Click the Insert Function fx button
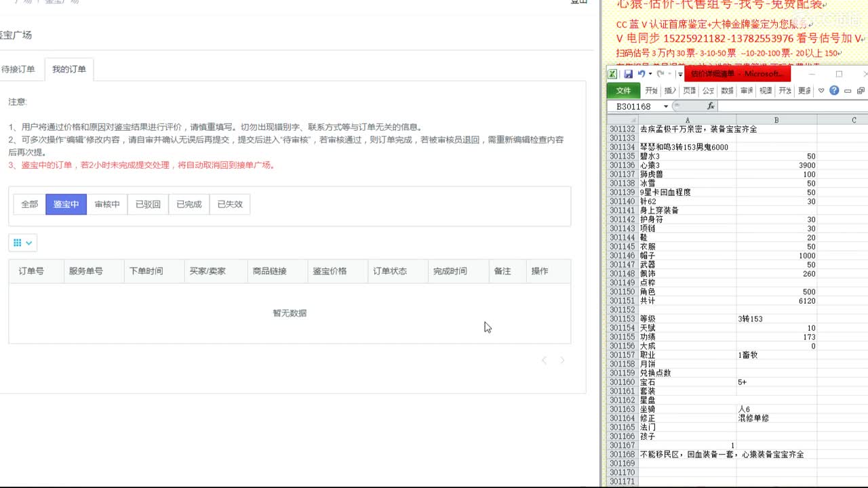Image resolution: width=868 pixels, height=488 pixels. tap(711, 106)
